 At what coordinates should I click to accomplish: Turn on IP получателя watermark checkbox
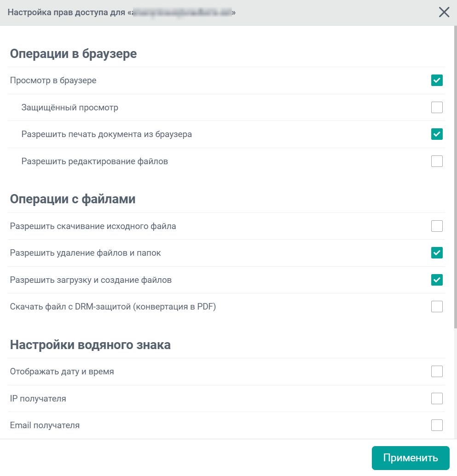(x=437, y=399)
